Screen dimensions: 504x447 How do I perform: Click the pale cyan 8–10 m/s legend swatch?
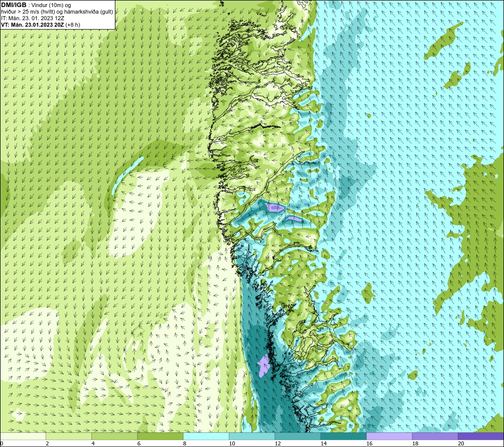coord(206,436)
